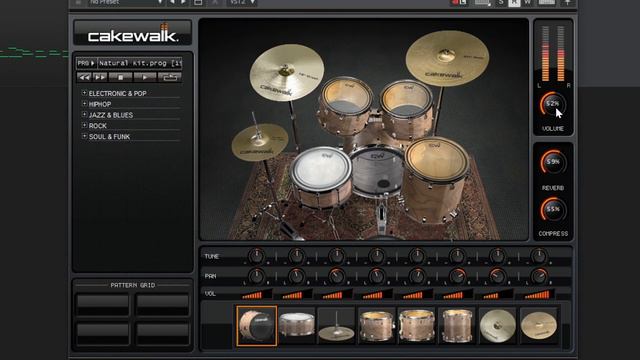Hit the hi-hat cymbals in kit view

click(x=260, y=142)
